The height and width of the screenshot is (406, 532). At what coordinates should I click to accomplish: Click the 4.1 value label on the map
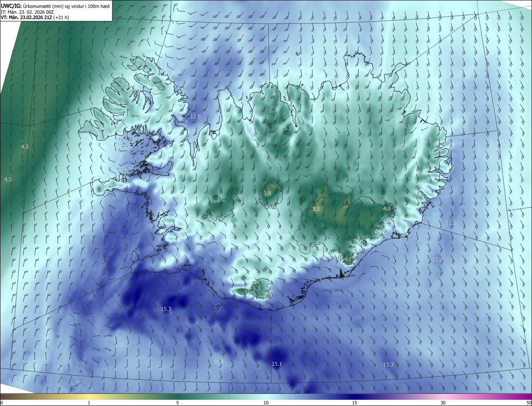348,259
